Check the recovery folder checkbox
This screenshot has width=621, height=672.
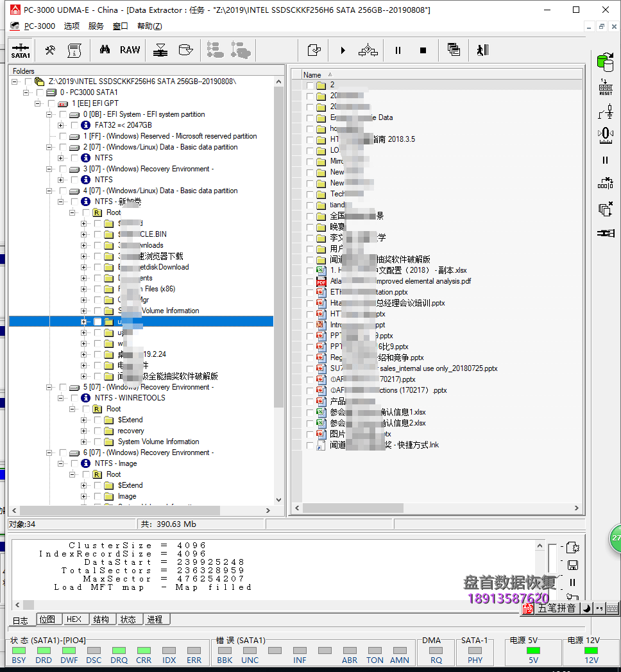click(x=98, y=431)
